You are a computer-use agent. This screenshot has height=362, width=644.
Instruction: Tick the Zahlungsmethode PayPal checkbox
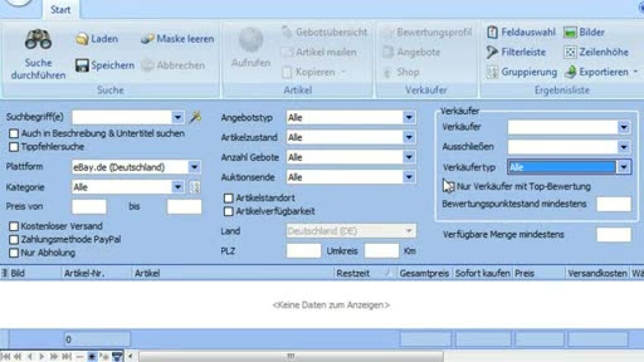[14, 239]
